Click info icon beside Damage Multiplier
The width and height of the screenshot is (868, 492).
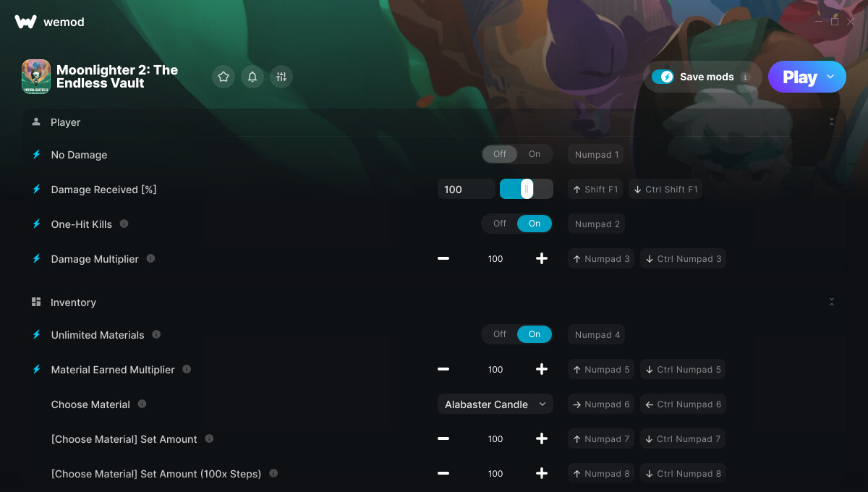coord(150,258)
